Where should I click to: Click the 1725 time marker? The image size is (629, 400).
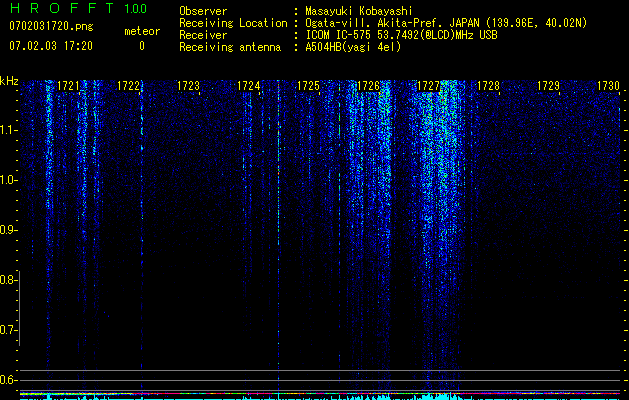pyautogui.click(x=308, y=86)
